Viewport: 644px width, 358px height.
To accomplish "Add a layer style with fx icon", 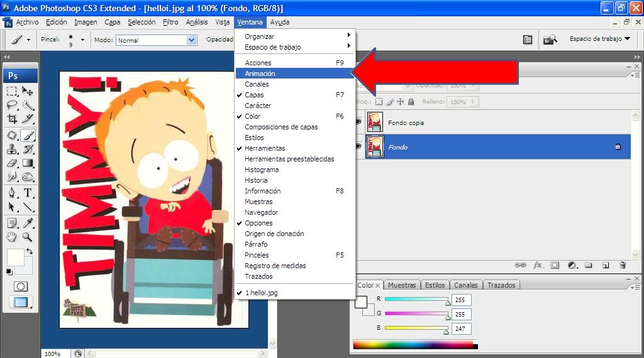I will pos(538,265).
